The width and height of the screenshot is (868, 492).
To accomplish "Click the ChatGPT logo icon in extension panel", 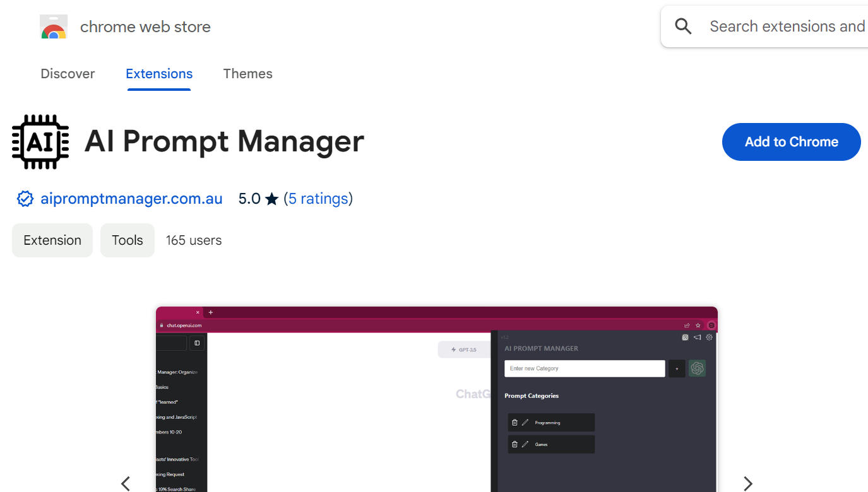I will [697, 368].
